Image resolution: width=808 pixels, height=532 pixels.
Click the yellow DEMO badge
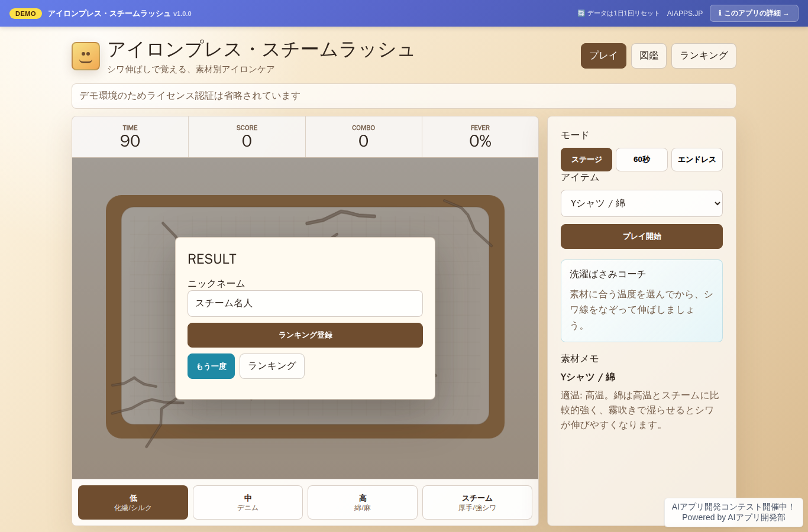pyautogui.click(x=25, y=14)
